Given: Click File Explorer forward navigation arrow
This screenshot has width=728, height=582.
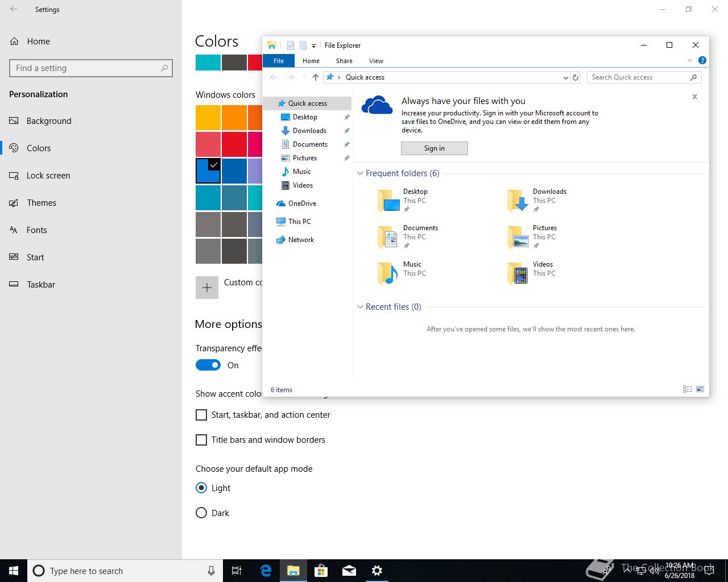Looking at the screenshot, I should point(291,77).
